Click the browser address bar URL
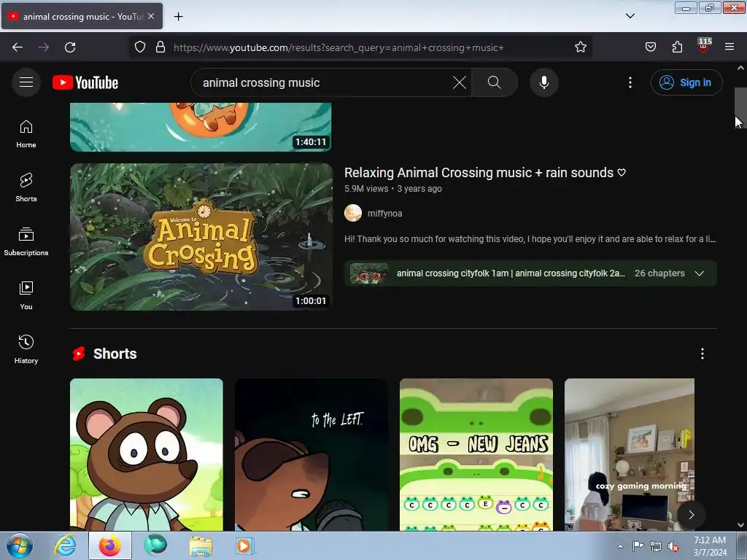 click(338, 47)
